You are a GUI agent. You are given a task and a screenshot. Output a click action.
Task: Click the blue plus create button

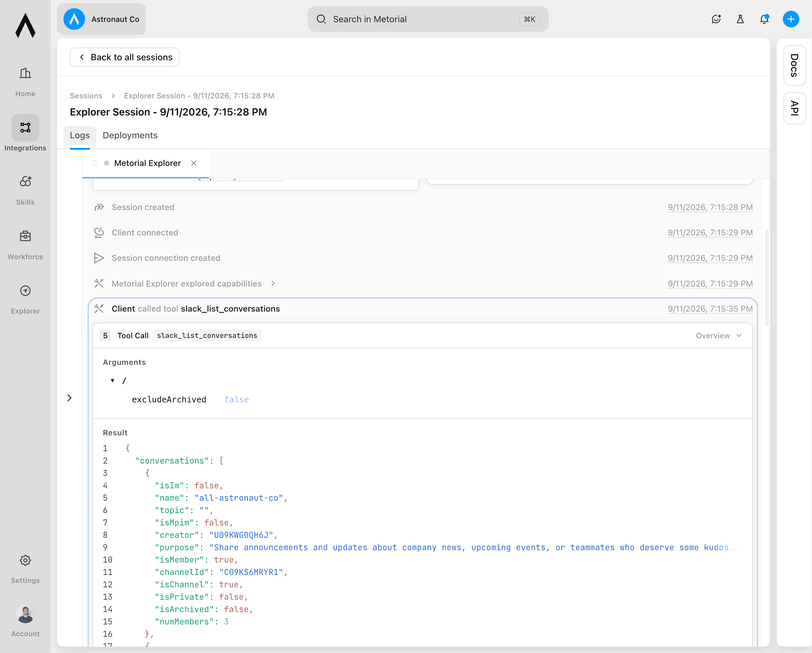pyautogui.click(x=791, y=19)
